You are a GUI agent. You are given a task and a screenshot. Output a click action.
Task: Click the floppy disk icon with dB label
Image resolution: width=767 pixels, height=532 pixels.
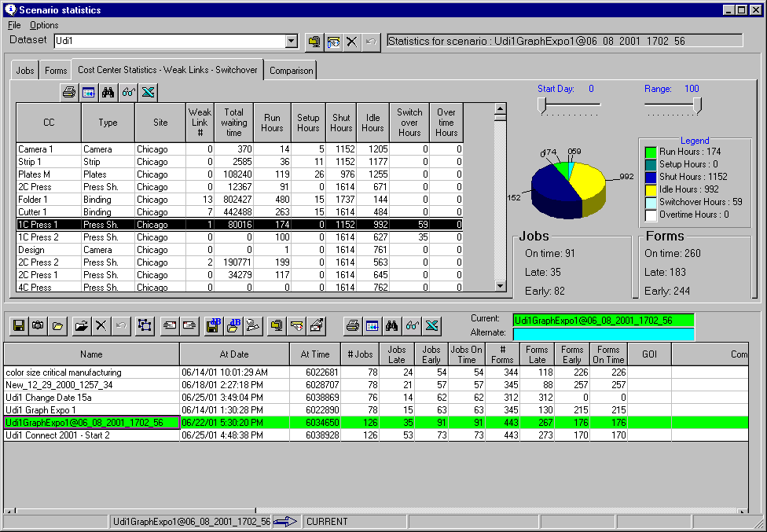pos(213,325)
